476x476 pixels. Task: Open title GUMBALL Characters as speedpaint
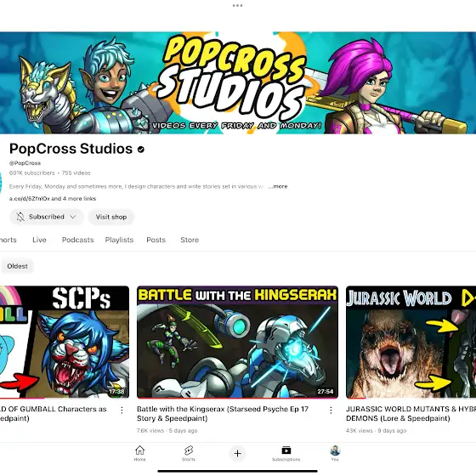[x=53, y=413]
